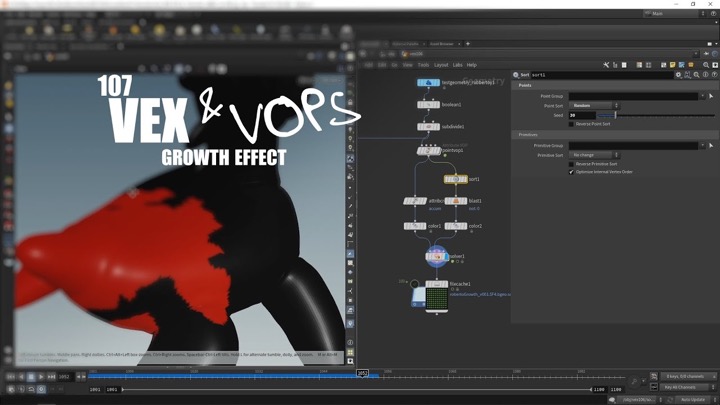Open the gear settings menu in the Sort parameter pane
The image size is (720, 405).
pyautogui.click(x=678, y=75)
